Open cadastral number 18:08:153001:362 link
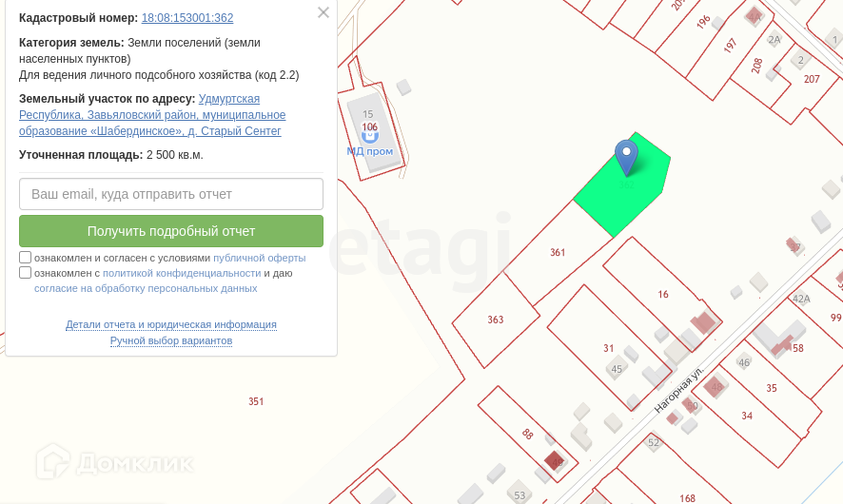Viewport: 843px width, 504px height. [x=187, y=18]
